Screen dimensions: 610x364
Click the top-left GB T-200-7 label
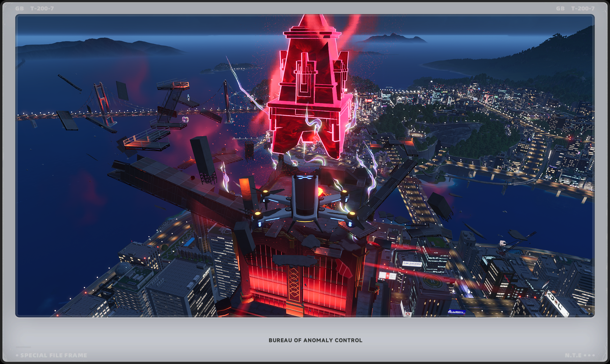pos(34,9)
